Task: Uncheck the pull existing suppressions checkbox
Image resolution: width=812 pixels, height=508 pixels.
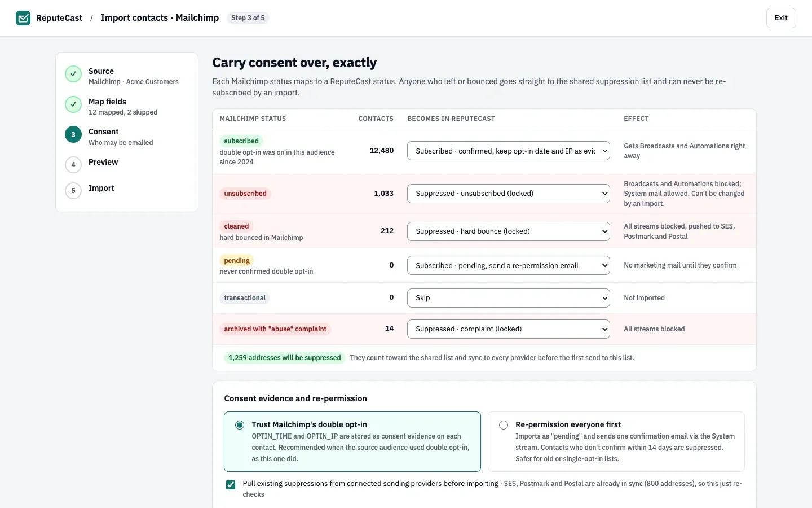Action: pyautogui.click(x=231, y=485)
